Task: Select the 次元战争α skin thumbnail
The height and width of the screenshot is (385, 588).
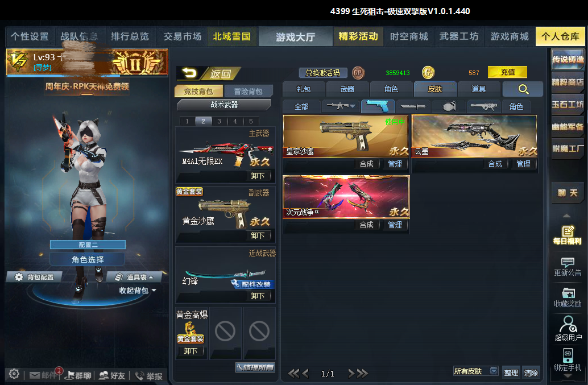Action: (x=346, y=197)
